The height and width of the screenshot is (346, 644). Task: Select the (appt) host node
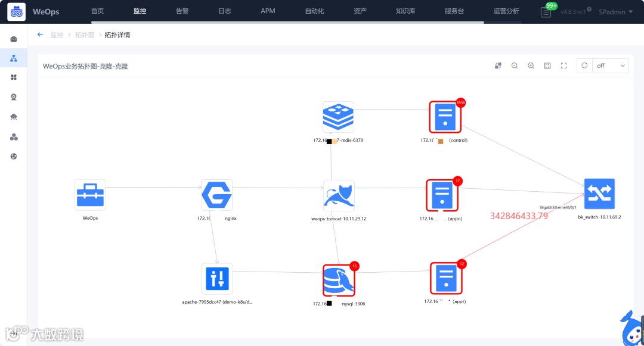pos(446,279)
